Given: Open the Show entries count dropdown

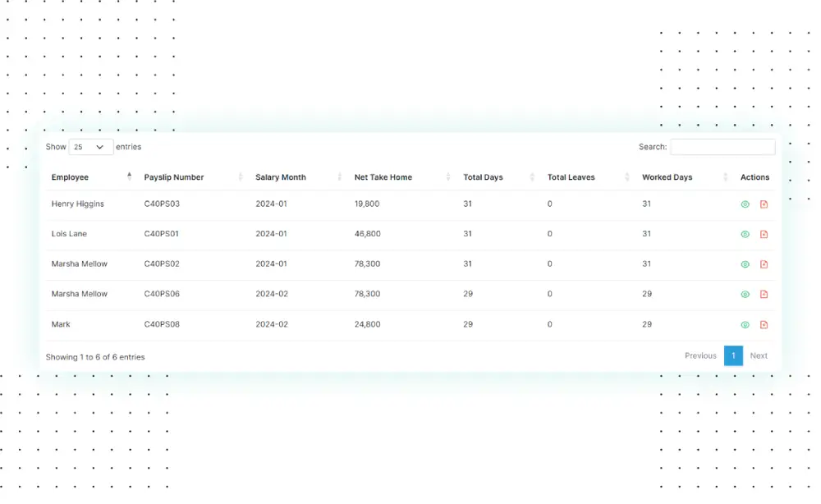Looking at the screenshot, I should [x=90, y=147].
